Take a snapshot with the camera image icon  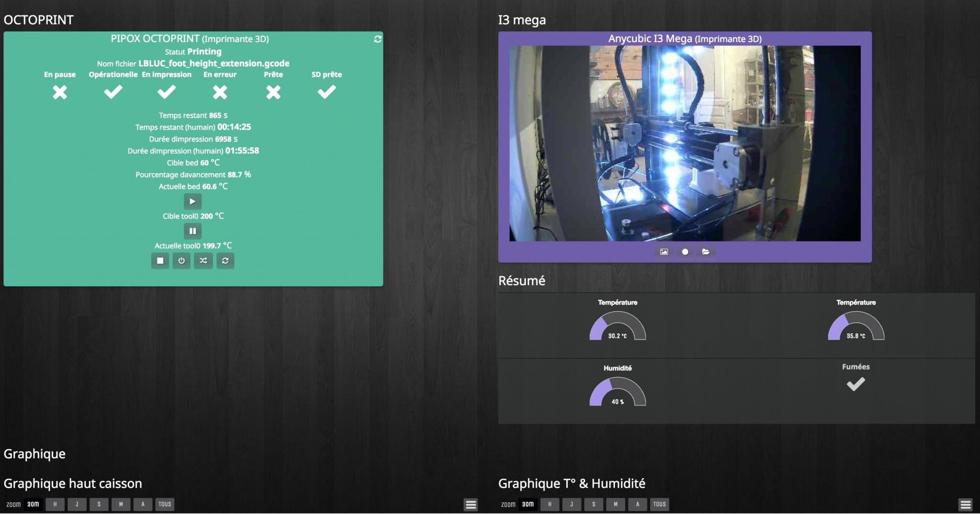tap(664, 252)
